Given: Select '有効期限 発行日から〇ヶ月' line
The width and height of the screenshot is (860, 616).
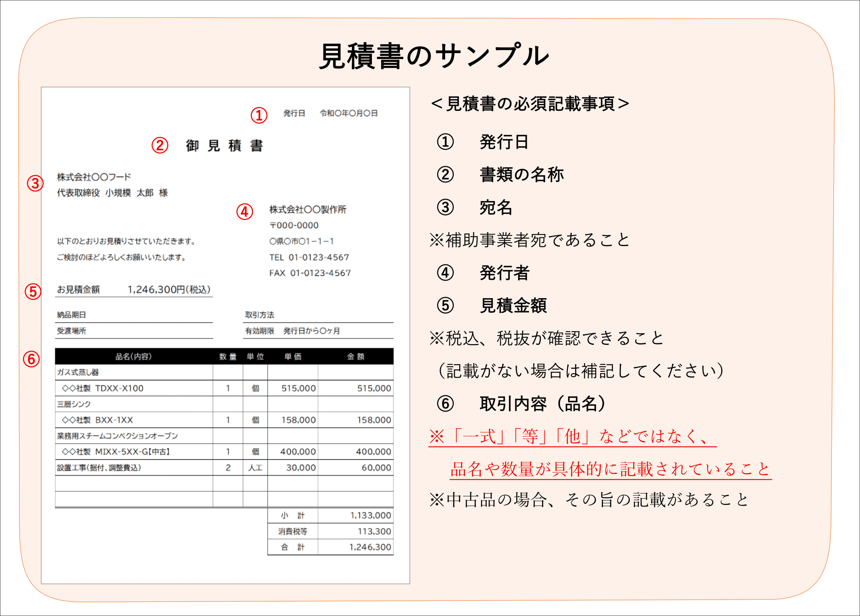Looking at the screenshot, I should (x=292, y=331).
